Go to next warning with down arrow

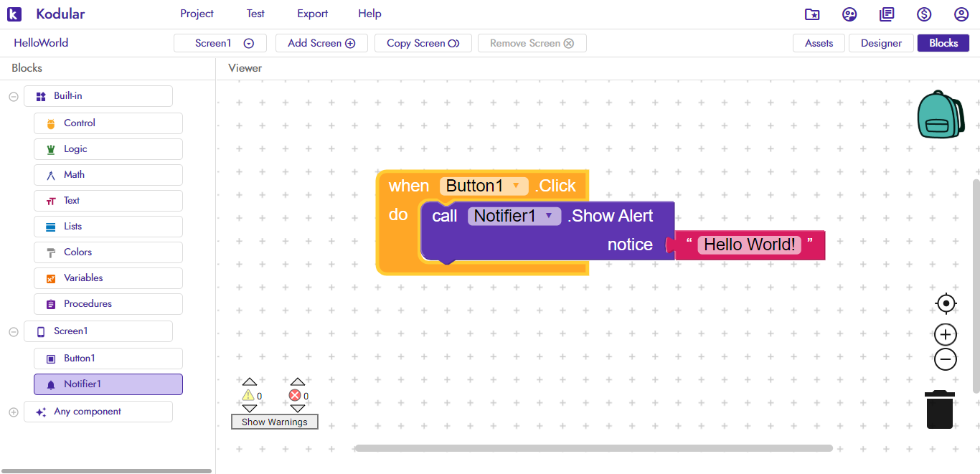click(249, 408)
